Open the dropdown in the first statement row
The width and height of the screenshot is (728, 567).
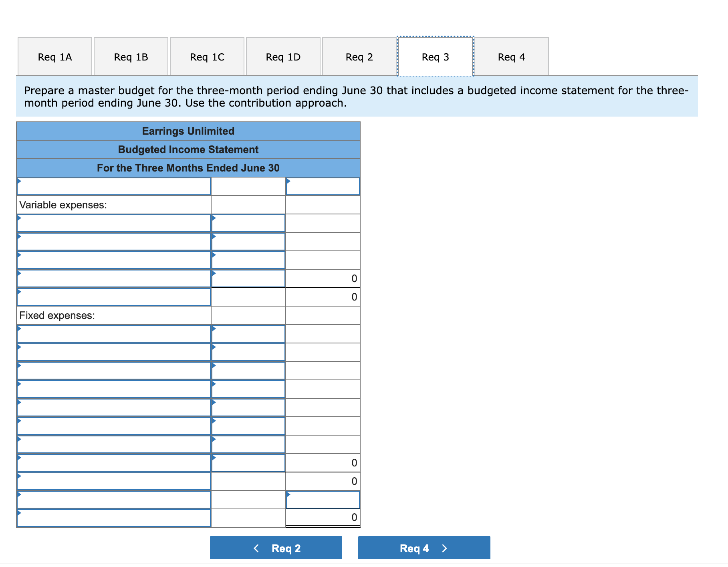pos(113,186)
